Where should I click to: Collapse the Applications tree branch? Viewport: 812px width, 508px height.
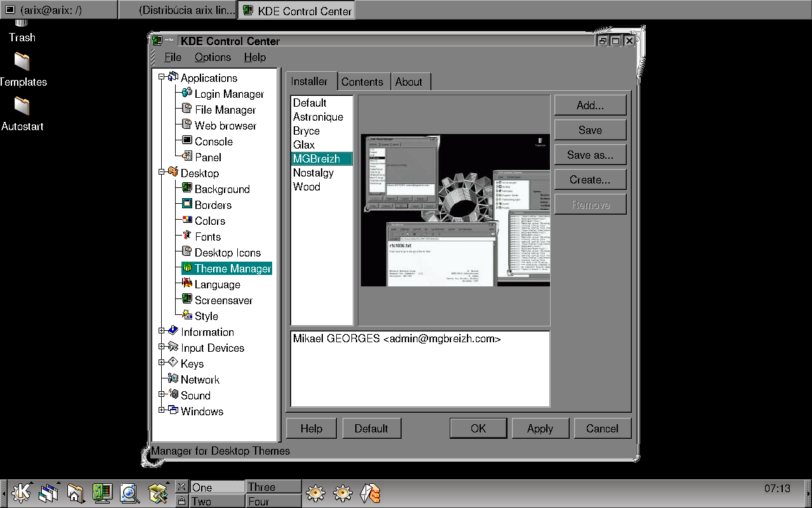click(x=162, y=77)
